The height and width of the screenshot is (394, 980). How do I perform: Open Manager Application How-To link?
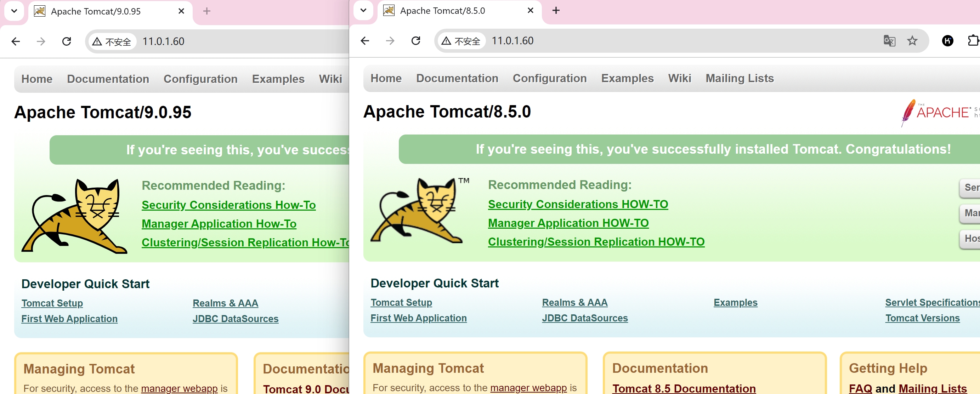(219, 224)
